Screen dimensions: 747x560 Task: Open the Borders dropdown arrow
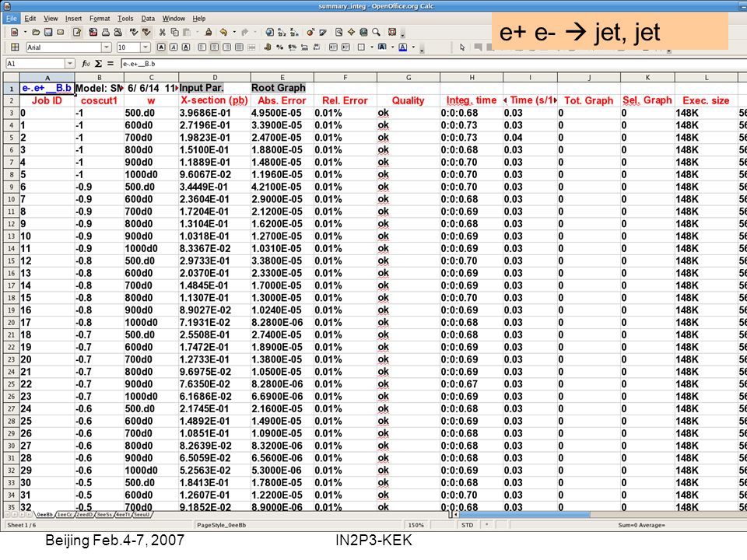pyautogui.click(x=372, y=47)
